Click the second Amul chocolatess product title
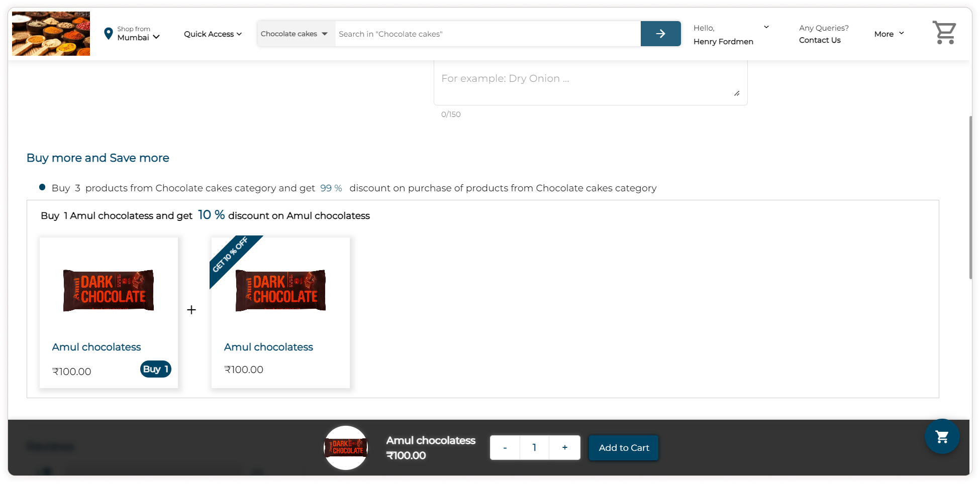The image size is (980, 484). tap(268, 347)
